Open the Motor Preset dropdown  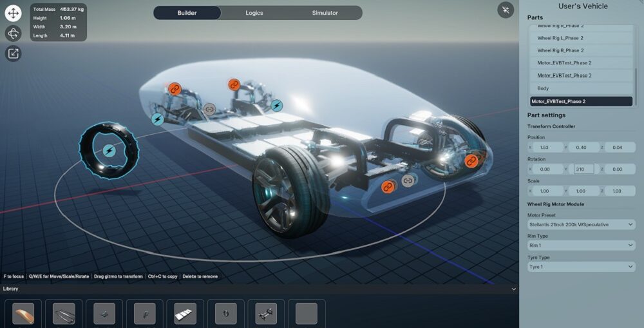[x=581, y=224]
